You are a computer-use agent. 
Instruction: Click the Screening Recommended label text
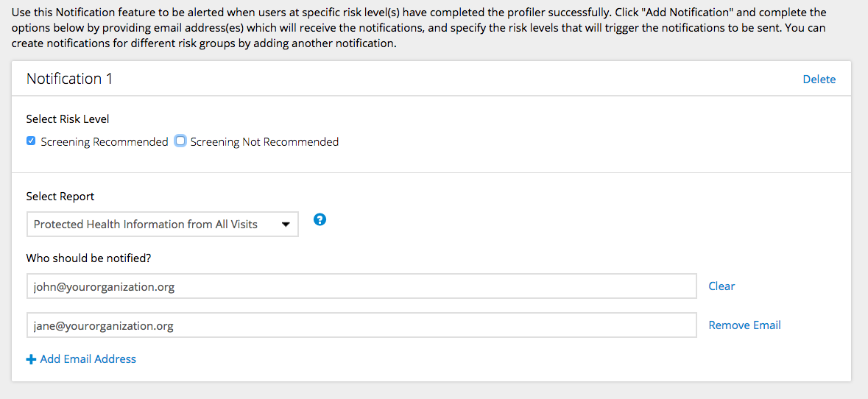click(x=105, y=142)
